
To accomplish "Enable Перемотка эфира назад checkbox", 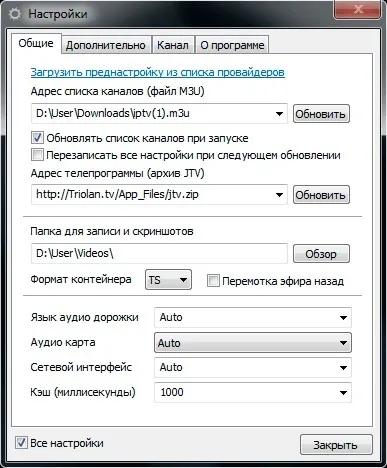I will pyautogui.click(x=213, y=281).
